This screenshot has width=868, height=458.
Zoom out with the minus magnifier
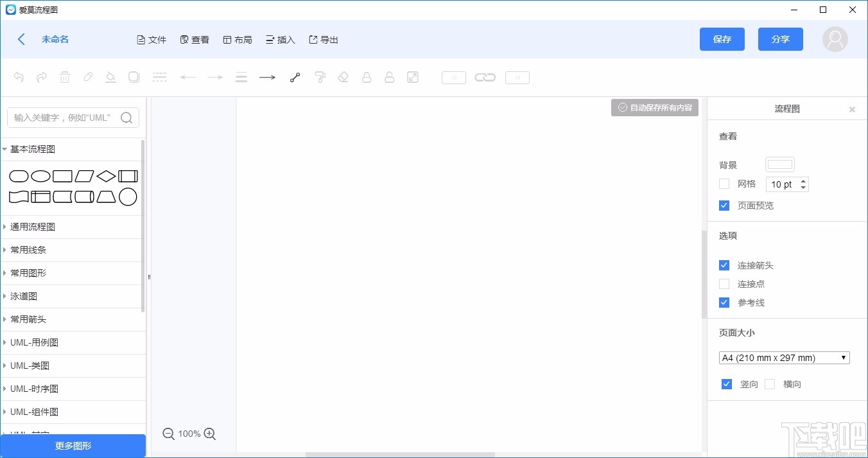[x=169, y=434]
